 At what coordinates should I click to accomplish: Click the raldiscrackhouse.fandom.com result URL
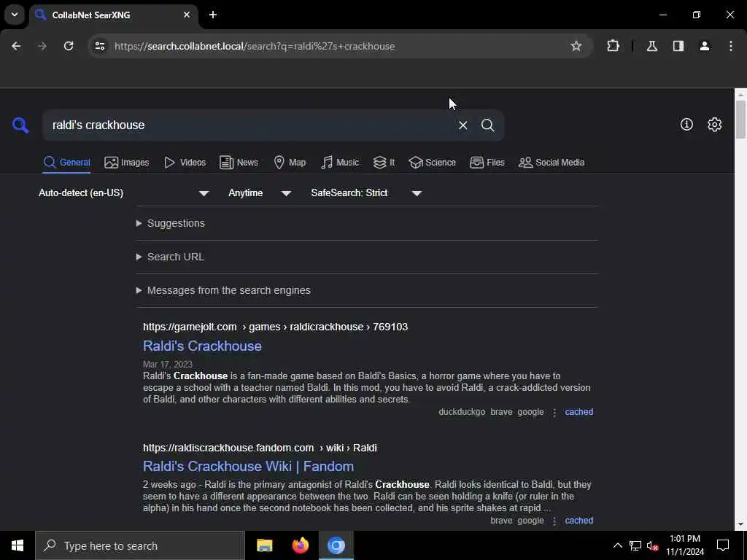pos(260,448)
